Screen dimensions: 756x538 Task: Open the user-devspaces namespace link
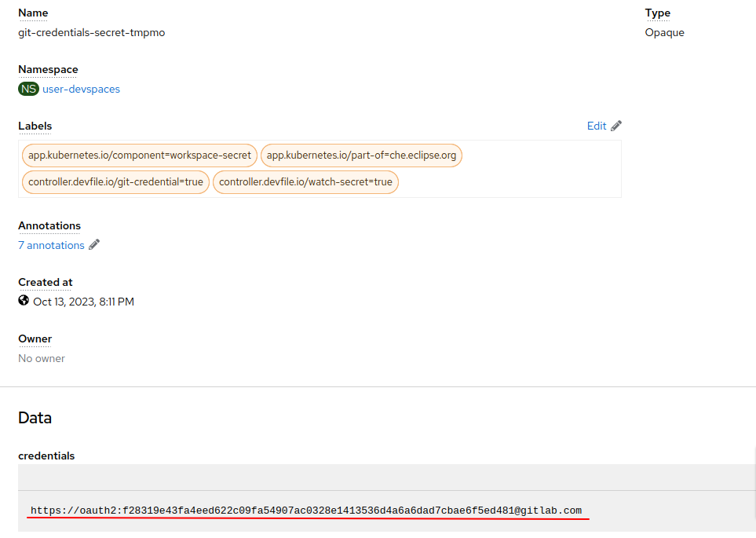[x=81, y=90]
